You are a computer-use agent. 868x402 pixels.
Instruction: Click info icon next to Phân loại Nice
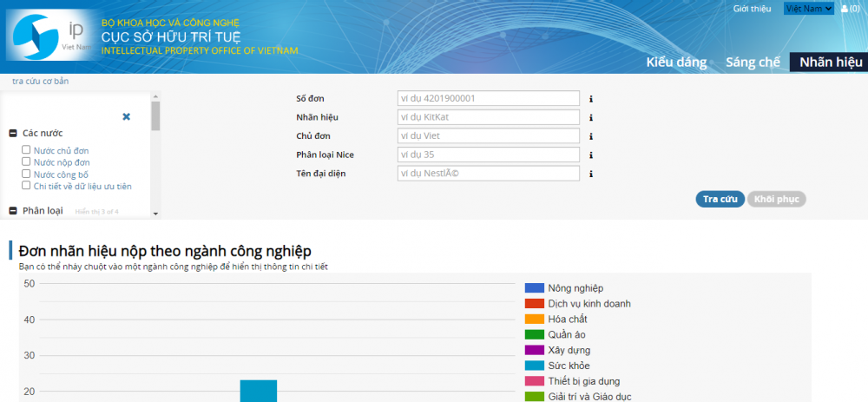pyautogui.click(x=591, y=155)
